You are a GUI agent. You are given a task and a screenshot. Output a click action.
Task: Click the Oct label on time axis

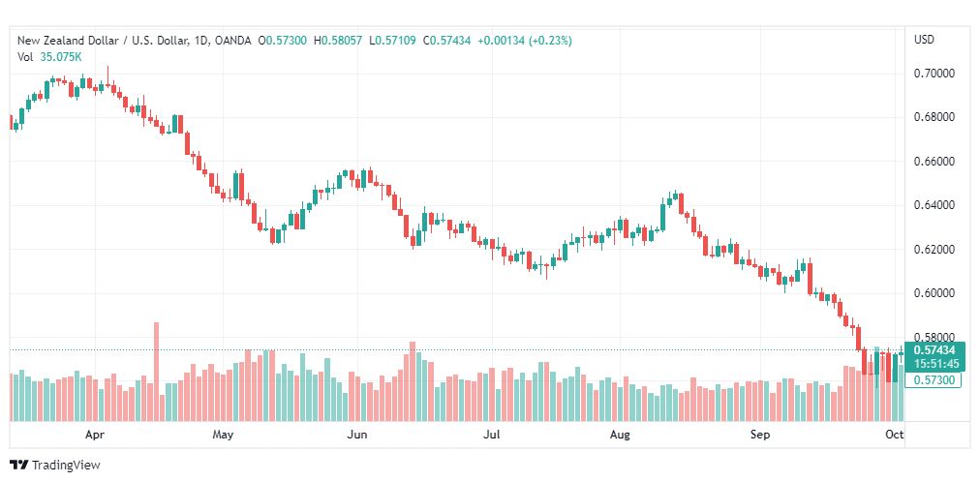tap(895, 436)
